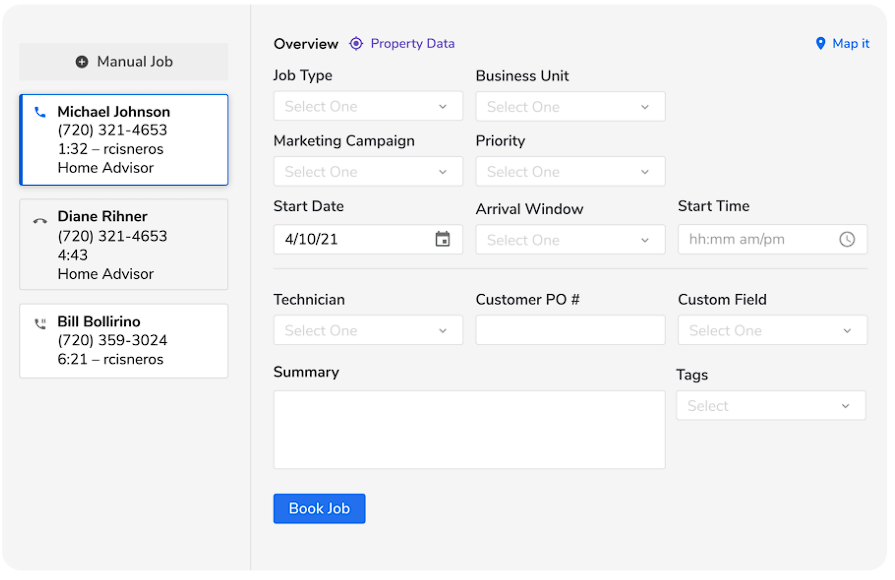Viewport: 895px width, 580px height.
Task: Choose a Technician from the dropdown
Action: 367,331
